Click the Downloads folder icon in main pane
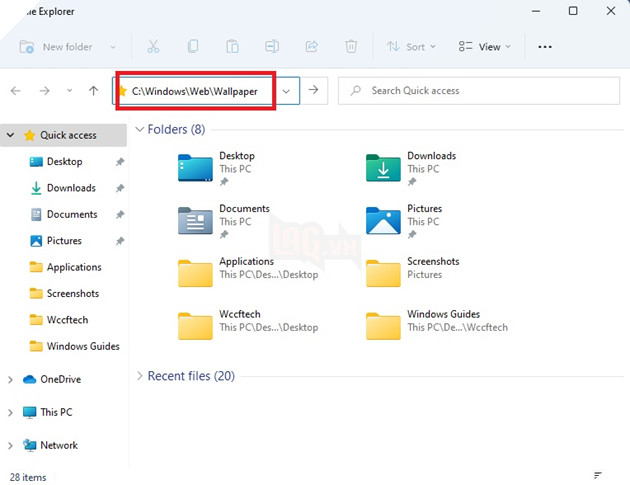 click(383, 168)
